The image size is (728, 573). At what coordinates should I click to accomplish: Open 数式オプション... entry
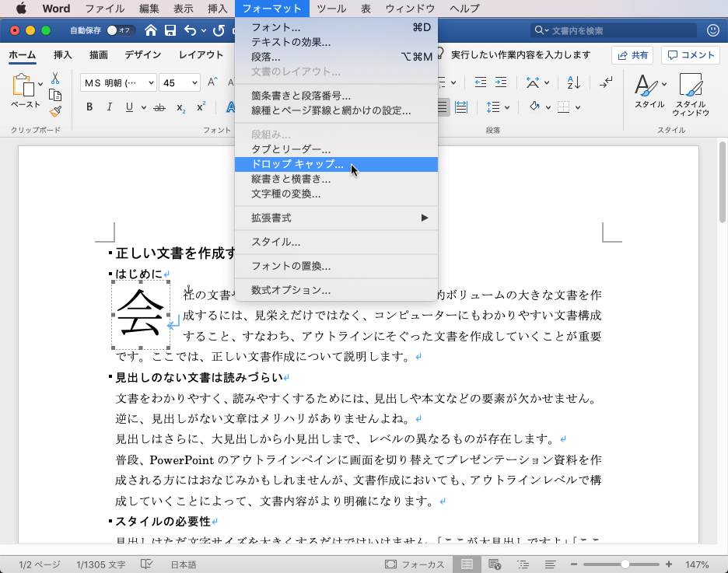tap(336, 290)
